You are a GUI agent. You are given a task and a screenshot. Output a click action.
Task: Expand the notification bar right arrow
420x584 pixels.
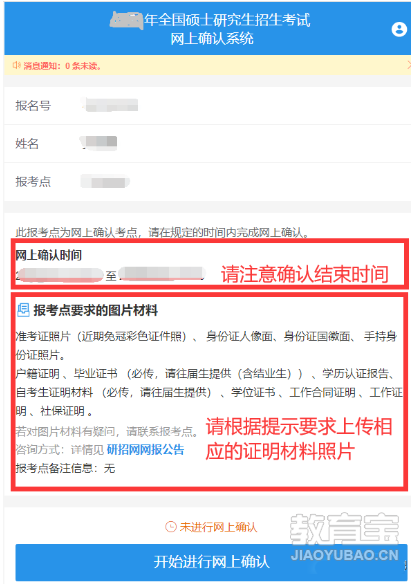point(408,65)
